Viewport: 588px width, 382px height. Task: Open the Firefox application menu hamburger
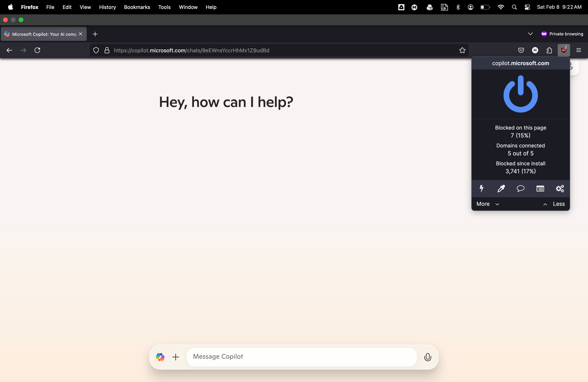(579, 50)
